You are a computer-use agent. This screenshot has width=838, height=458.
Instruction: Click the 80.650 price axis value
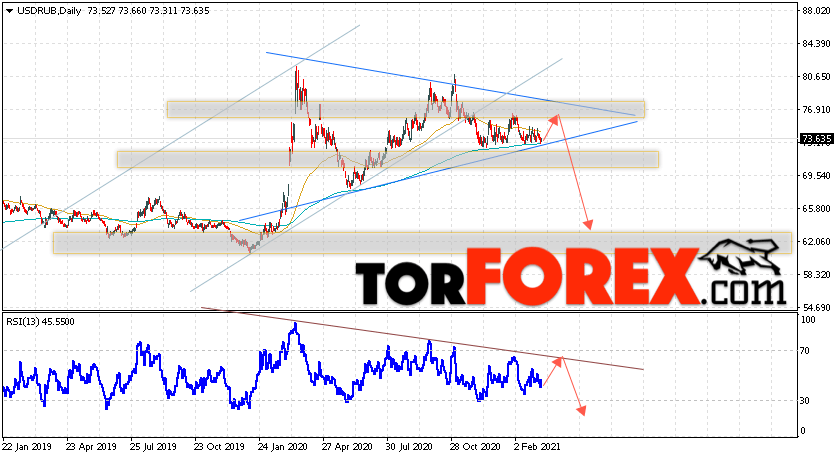point(817,77)
